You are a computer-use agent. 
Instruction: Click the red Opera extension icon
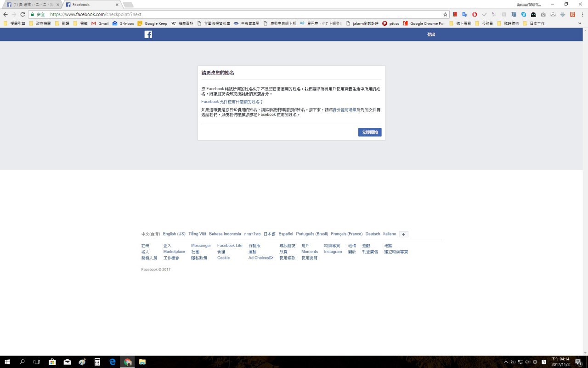(x=475, y=14)
